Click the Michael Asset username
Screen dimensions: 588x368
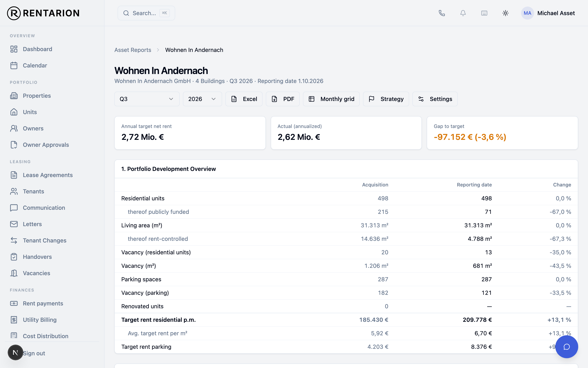pyautogui.click(x=556, y=13)
